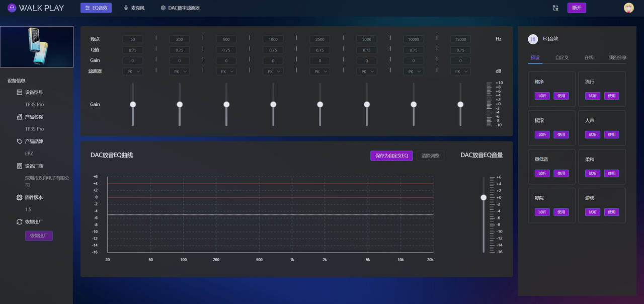Image resolution: width=644 pixels, height=304 pixels.
Task: Open the DAC数字滤波器 tab
Action: pyautogui.click(x=180, y=8)
